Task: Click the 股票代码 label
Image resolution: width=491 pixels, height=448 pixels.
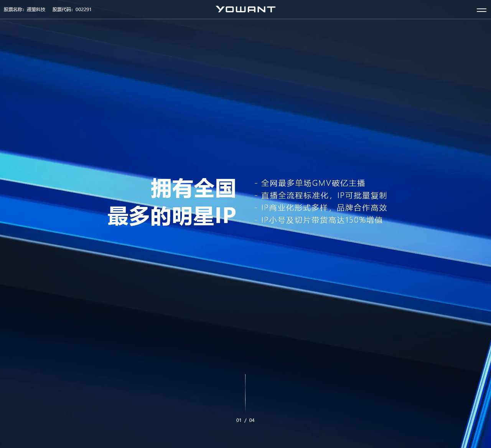Action: click(x=63, y=10)
